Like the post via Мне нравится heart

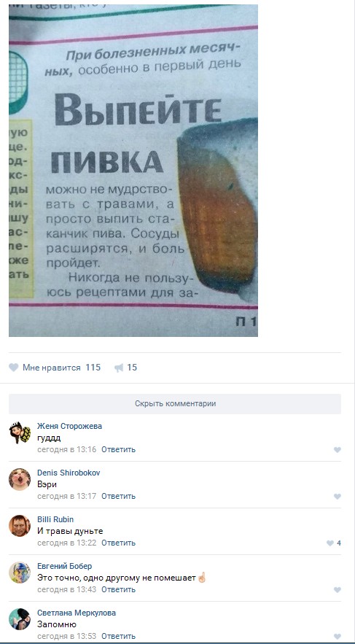pyautogui.click(x=14, y=368)
